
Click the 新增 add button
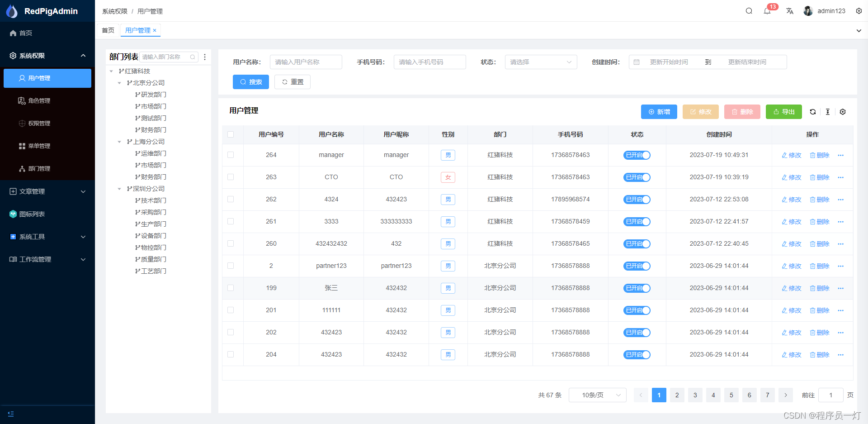coord(659,112)
